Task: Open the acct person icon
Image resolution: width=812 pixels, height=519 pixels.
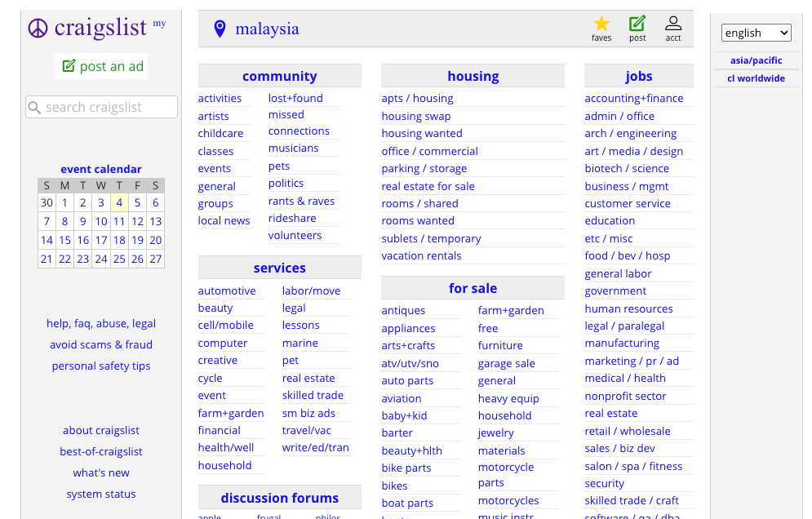Action: click(x=673, y=24)
